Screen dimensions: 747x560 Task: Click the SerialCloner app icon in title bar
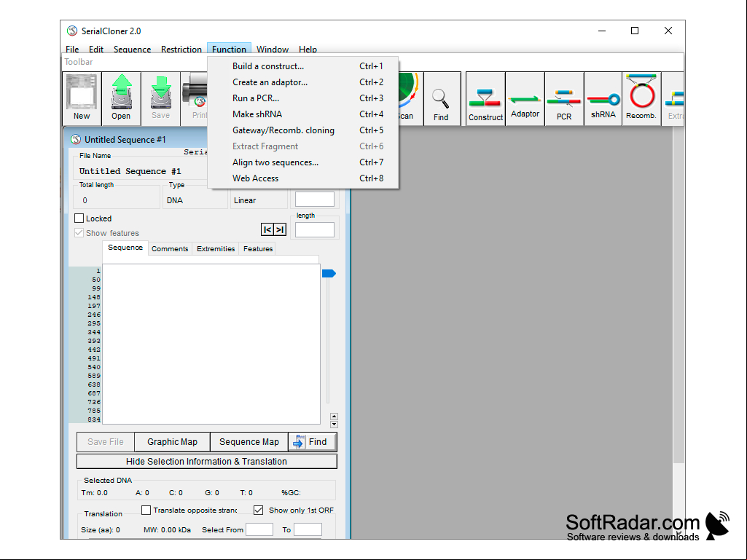[x=72, y=31]
